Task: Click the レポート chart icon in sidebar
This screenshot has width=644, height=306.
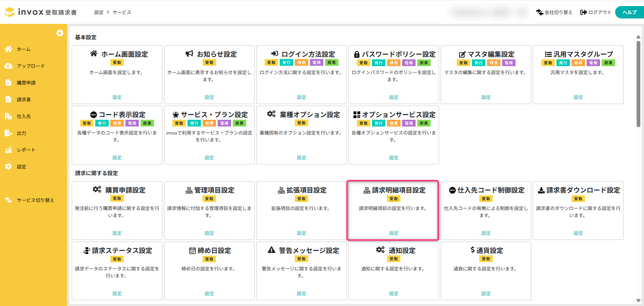Action: click(8, 150)
